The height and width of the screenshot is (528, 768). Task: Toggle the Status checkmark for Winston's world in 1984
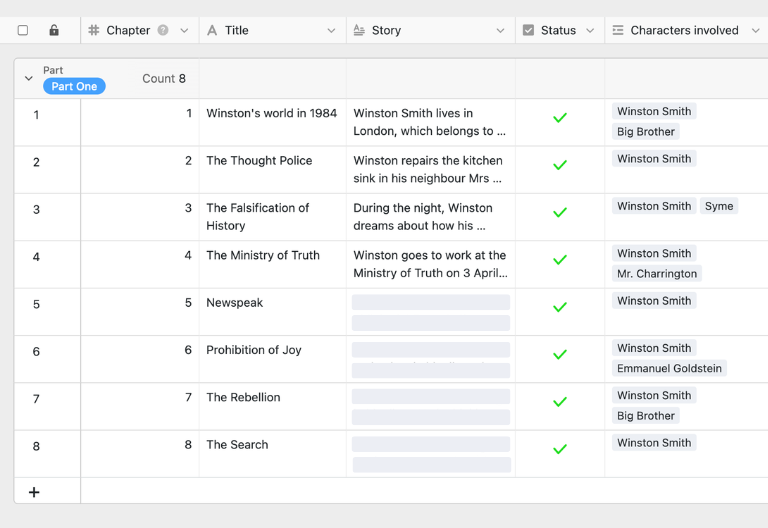click(560, 118)
